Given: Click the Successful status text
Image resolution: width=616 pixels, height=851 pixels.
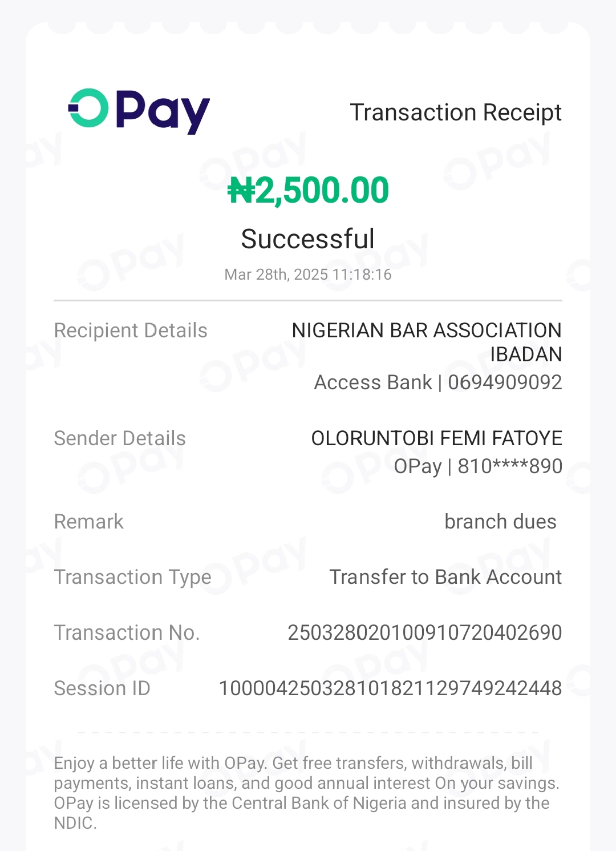Looking at the screenshot, I should point(308,239).
